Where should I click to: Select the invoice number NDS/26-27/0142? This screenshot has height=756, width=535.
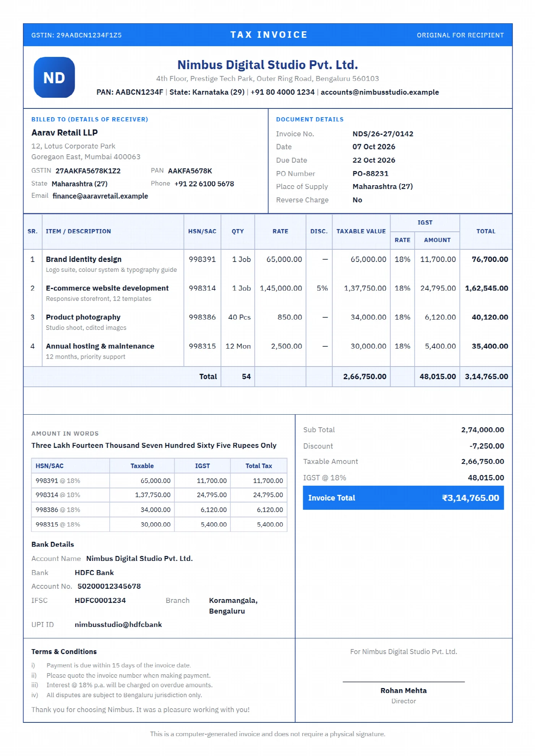[x=383, y=134]
